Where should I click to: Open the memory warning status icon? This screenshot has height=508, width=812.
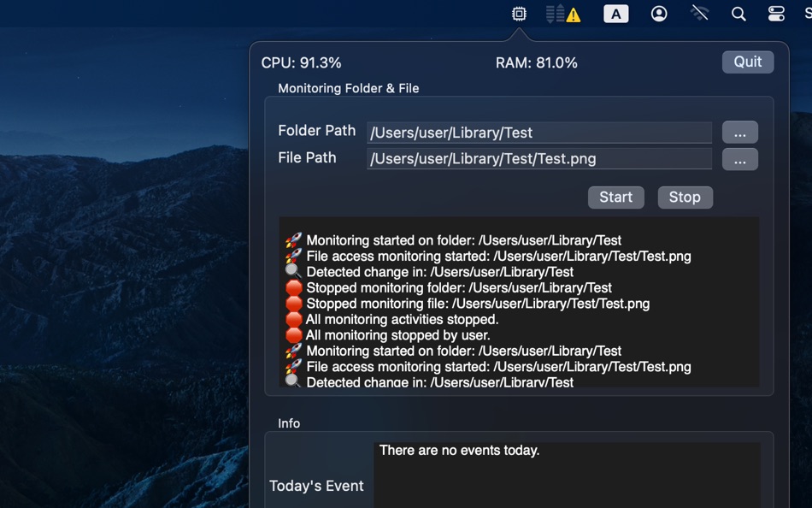coord(563,14)
